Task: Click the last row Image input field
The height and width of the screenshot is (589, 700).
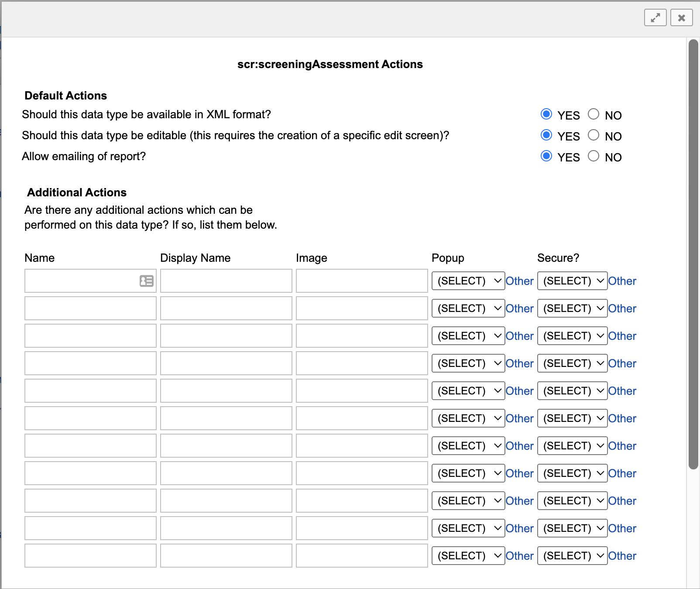Action: [x=362, y=556]
